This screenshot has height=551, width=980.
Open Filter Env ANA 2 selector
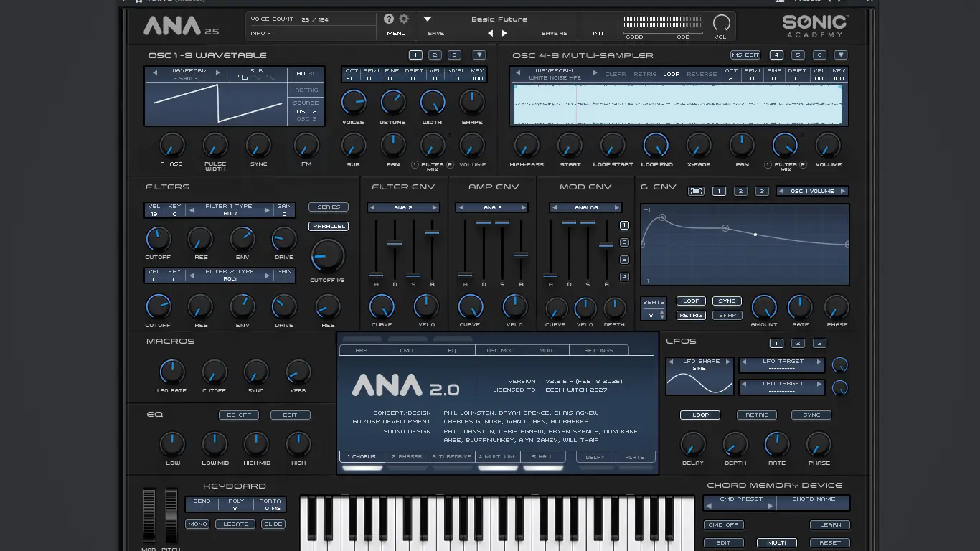click(x=403, y=207)
